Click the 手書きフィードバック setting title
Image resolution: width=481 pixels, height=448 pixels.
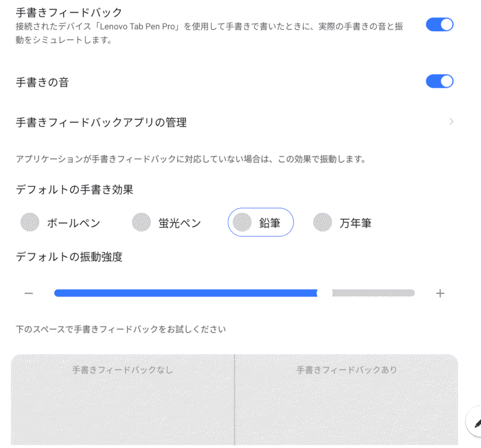69,13
